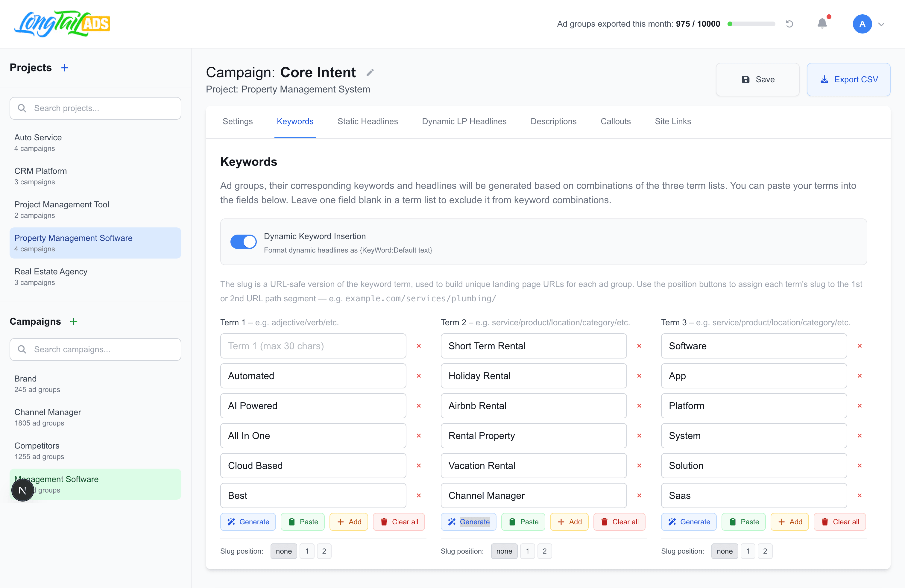Select the Auto Service project
The width and height of the screenshot is (905, 588).
[x=95, y=142]
